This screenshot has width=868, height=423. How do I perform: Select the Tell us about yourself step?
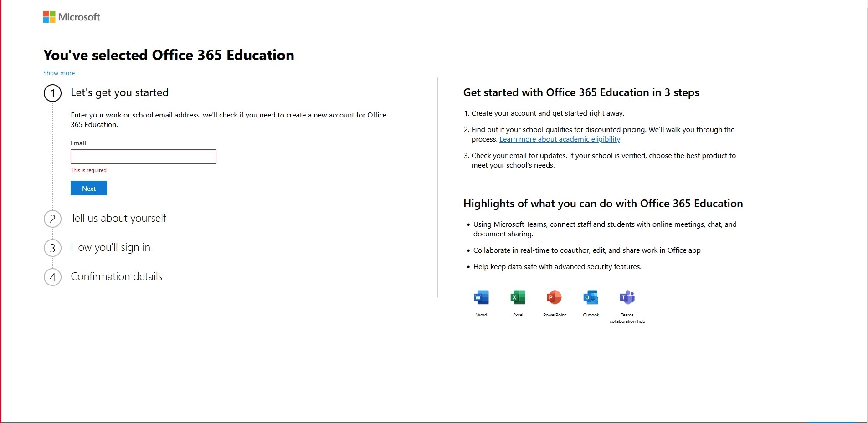118,219
